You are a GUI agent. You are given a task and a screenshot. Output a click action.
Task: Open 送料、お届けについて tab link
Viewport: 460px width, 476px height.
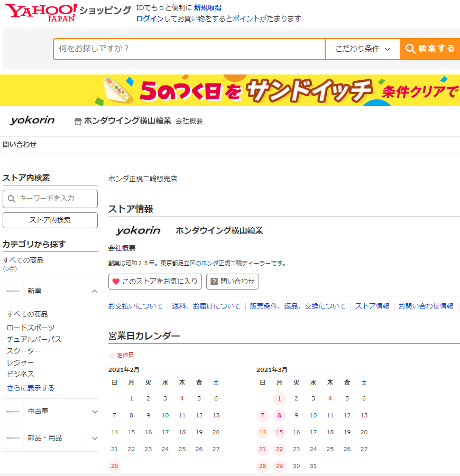click(x=206, y=306)
